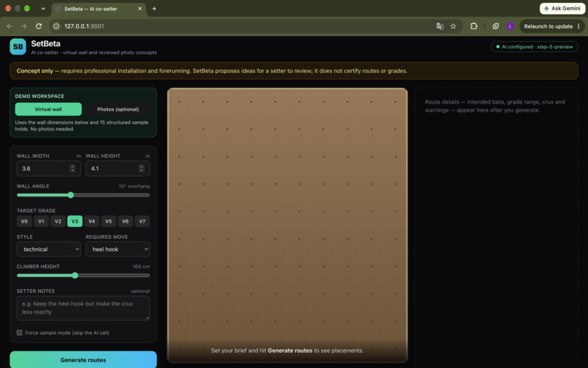Select target grade V3

pyautogui.click(x=74, y=221)
